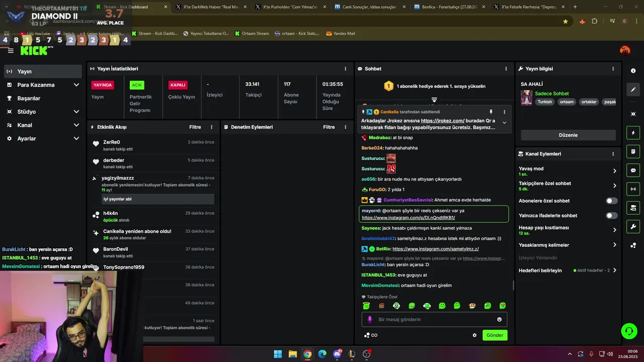Image resolution: width=644 pixels, height=362 pixels.
Task: Open the pinned message three-dot menu
Action: pos(504,112)
